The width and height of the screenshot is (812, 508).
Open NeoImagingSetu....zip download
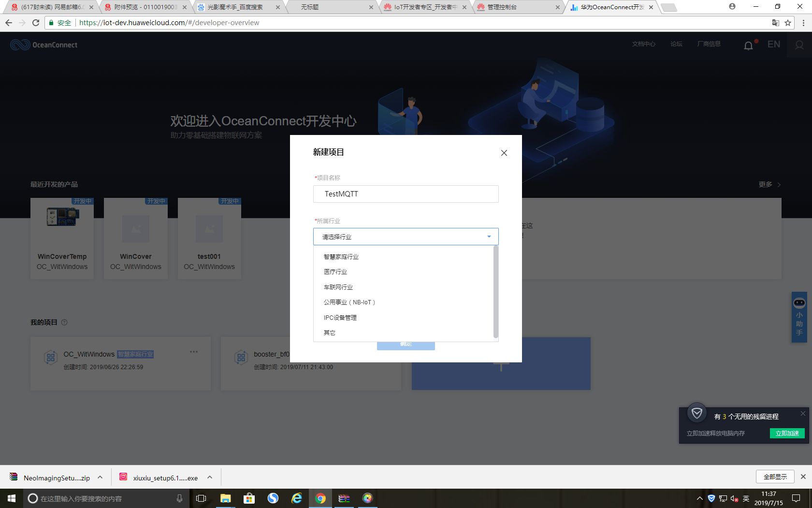tap(50, 478)
